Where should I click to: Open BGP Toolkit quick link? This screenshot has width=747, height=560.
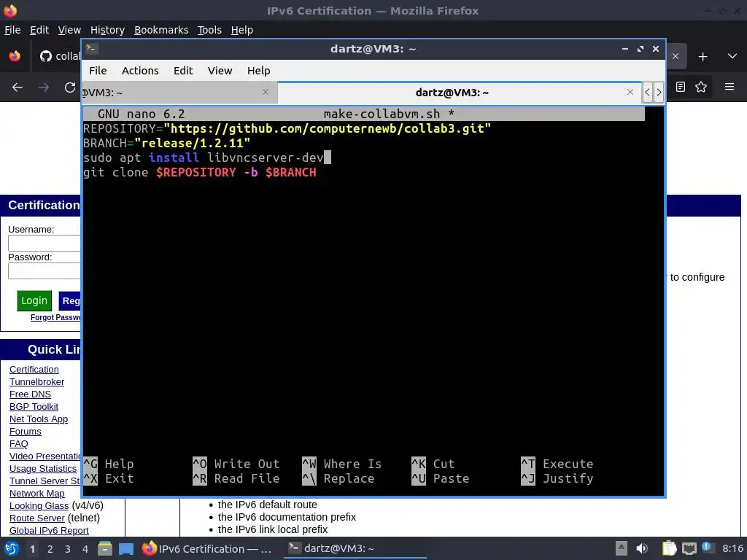tap(34, 407)
